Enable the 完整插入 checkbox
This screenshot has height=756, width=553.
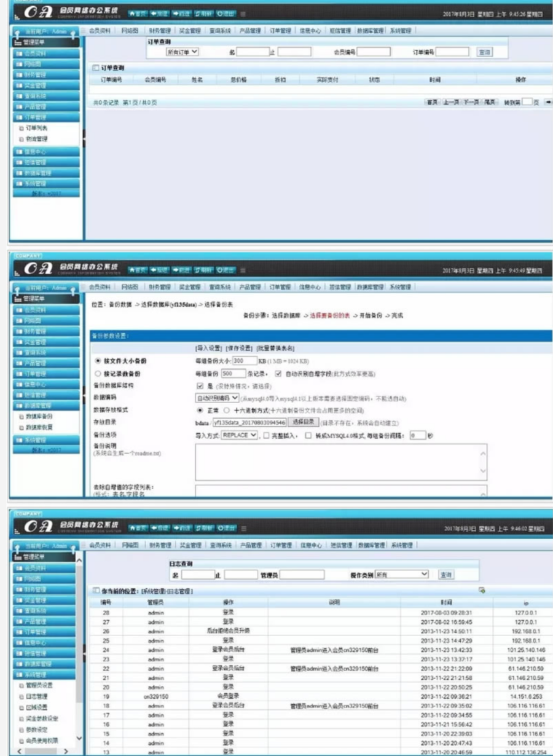(266, 435)
